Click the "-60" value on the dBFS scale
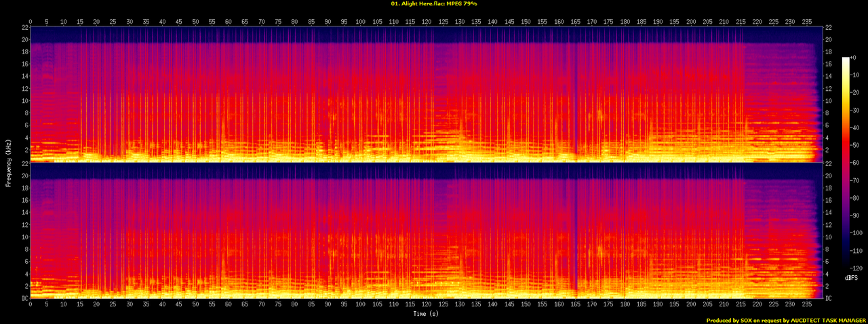The width and height of the screenshot is (868, 324). 856,163
